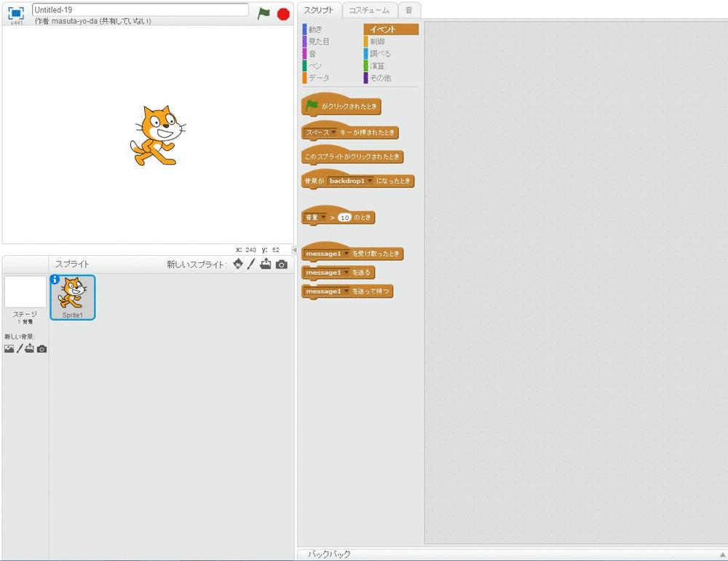Open スペース key dropdown in key-pressed block

click(x=320, y=133)
